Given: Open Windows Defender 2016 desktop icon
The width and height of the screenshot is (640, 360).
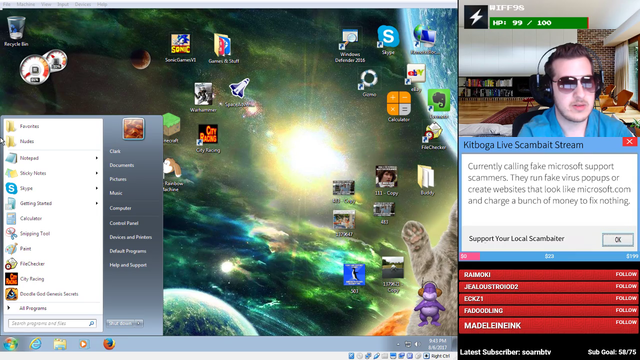Looking at the screenshot, I should pyautogui.click(x=350, y=45).
